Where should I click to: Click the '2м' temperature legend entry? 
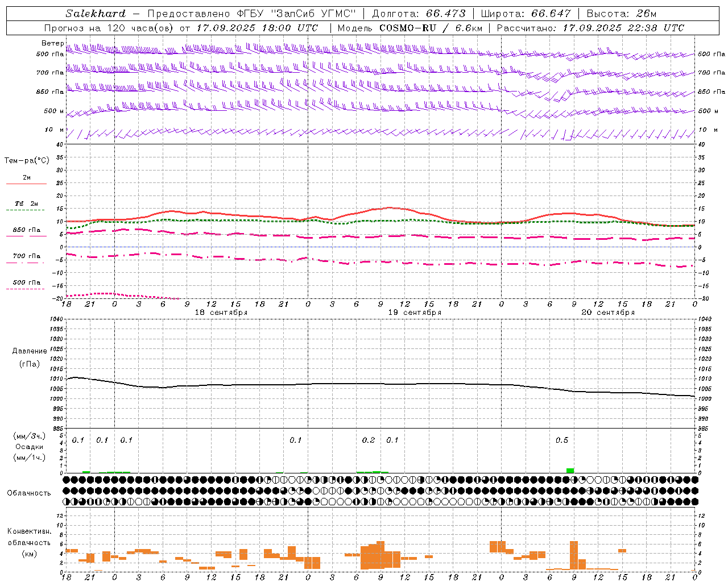[26, 178]
